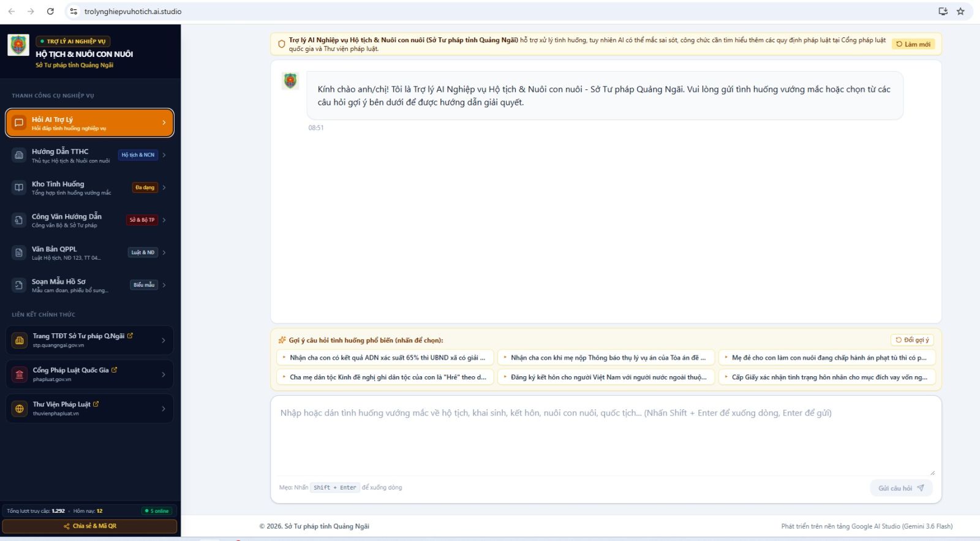Viewport: 980px width, 541px height.
Task: Click the Chia sẻ & Mã QR button
Action: click(89, 526)
